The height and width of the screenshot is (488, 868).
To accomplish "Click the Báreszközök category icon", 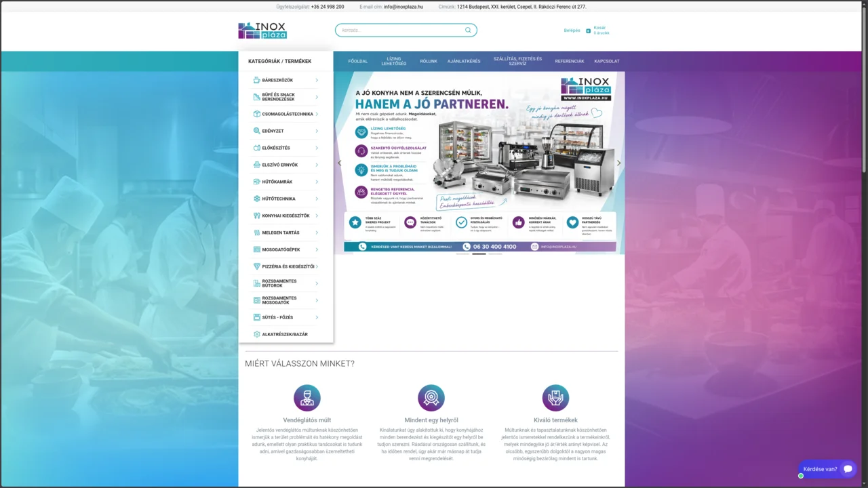I will pyautogui.click(x=256, y=80).
